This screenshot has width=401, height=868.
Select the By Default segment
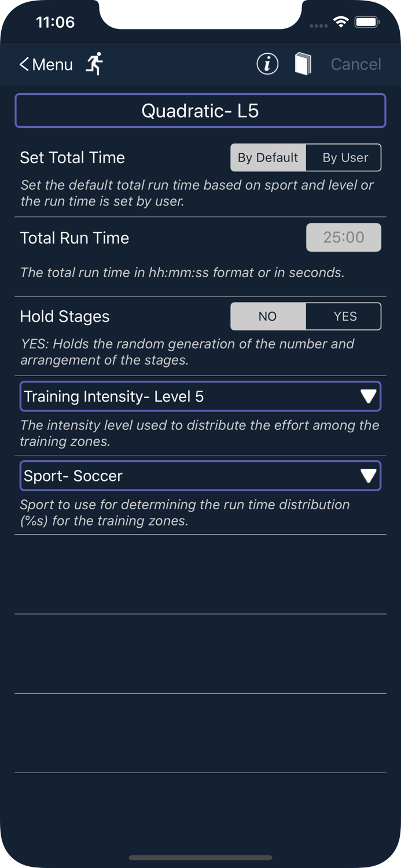268,157
